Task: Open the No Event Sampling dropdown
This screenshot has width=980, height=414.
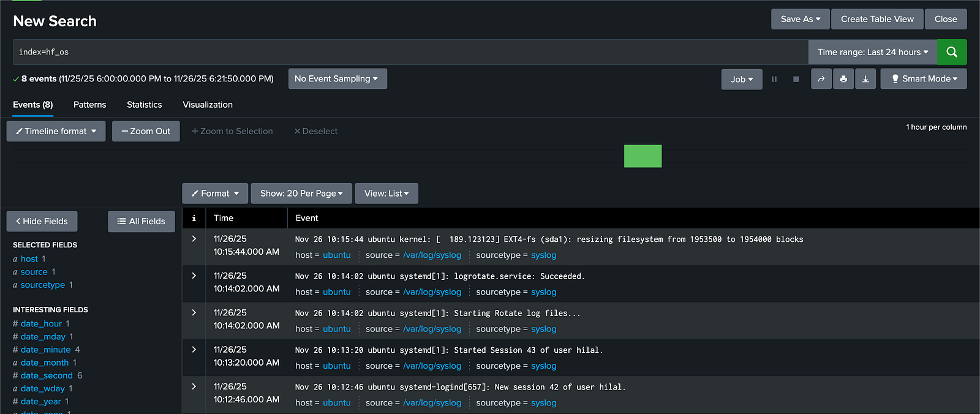Action: (x=337, y=79)
